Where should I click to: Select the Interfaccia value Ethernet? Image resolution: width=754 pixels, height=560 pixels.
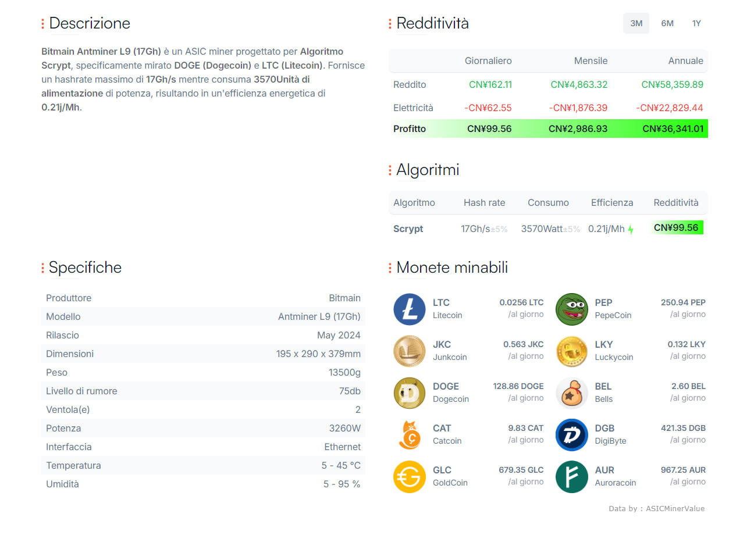click(x=342, y=447)
